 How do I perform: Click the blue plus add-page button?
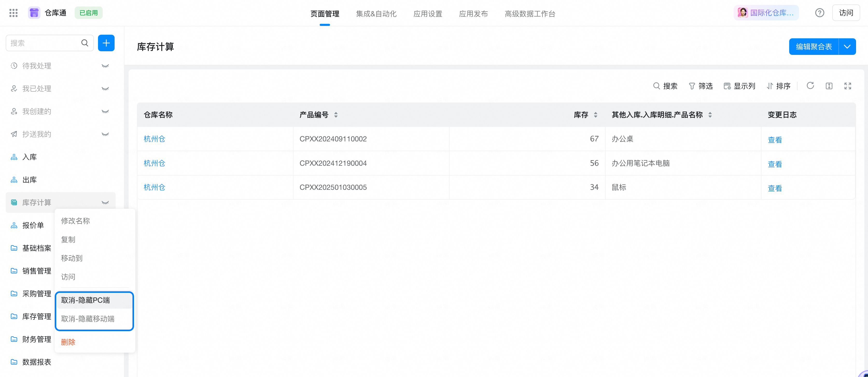[x=106, y=43]
